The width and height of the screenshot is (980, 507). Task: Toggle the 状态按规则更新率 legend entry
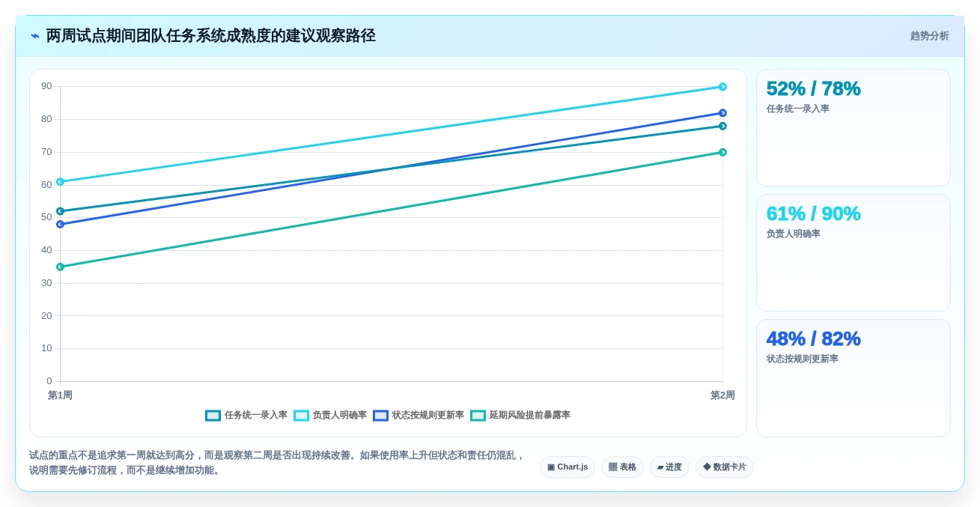pyautogui.click(x=419, y=415)
